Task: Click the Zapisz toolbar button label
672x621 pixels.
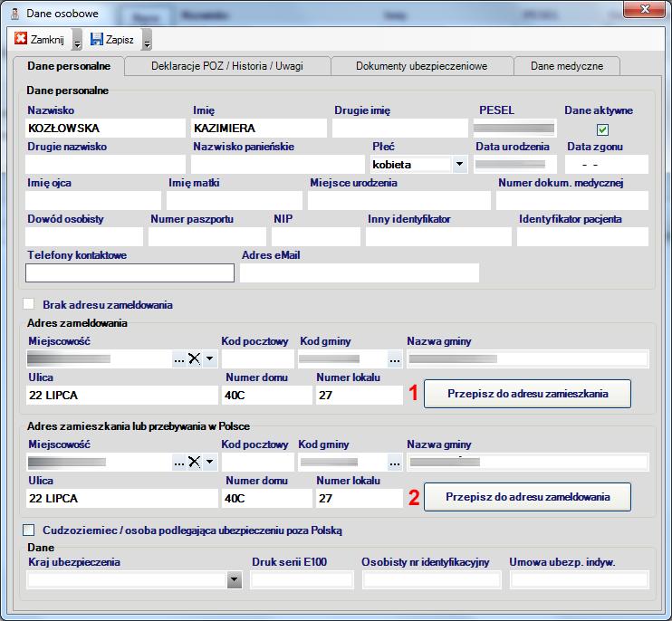Action: click(120, 40)
